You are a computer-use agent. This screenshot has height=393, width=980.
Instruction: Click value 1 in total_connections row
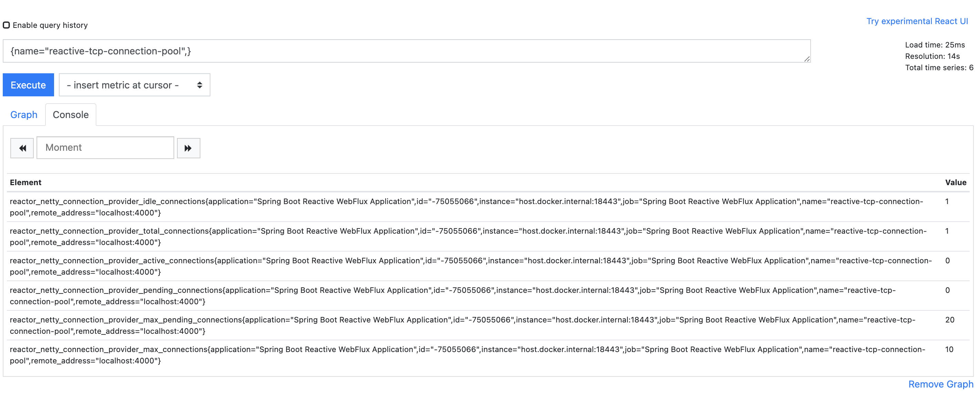(x=947, y=231)
